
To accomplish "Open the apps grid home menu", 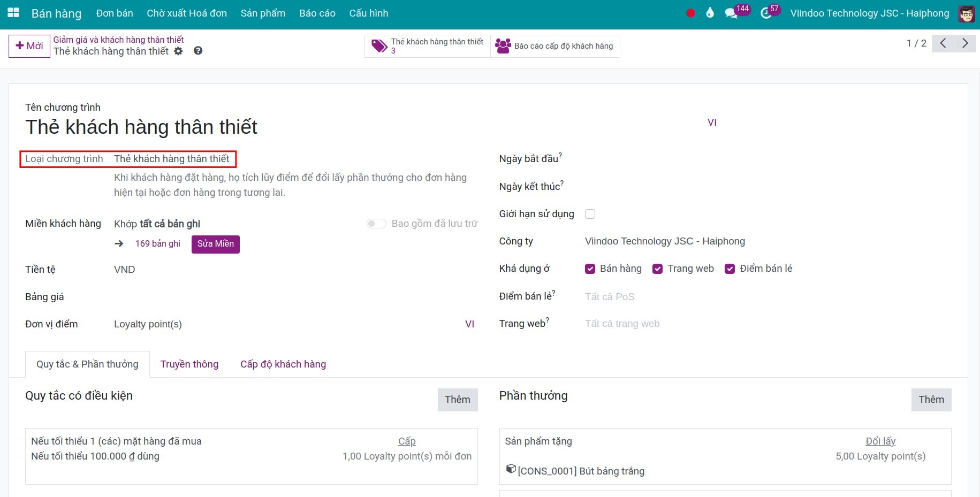I will click(13, 13).
